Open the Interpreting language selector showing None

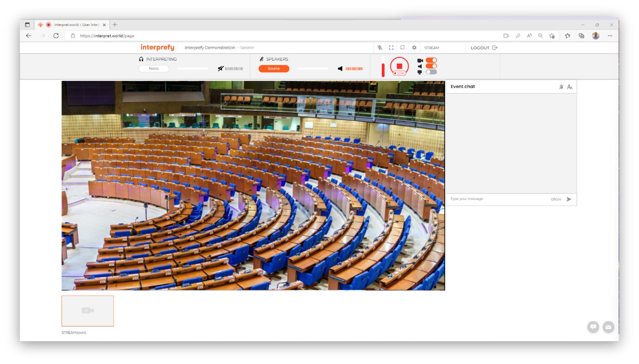point(154,68)
